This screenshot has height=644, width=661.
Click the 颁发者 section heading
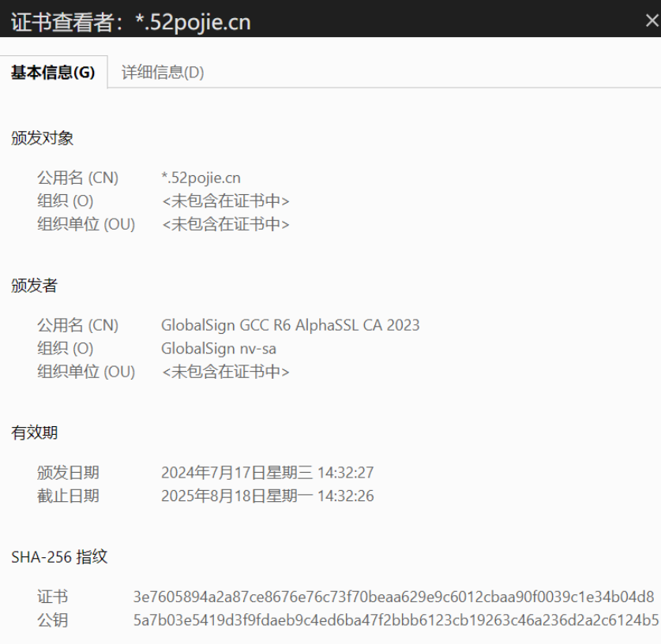tap(35, 286)
